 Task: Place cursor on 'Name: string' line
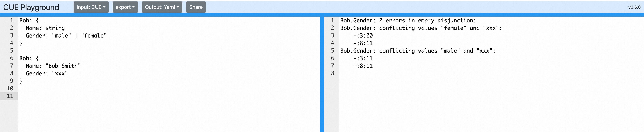(45, 28)
